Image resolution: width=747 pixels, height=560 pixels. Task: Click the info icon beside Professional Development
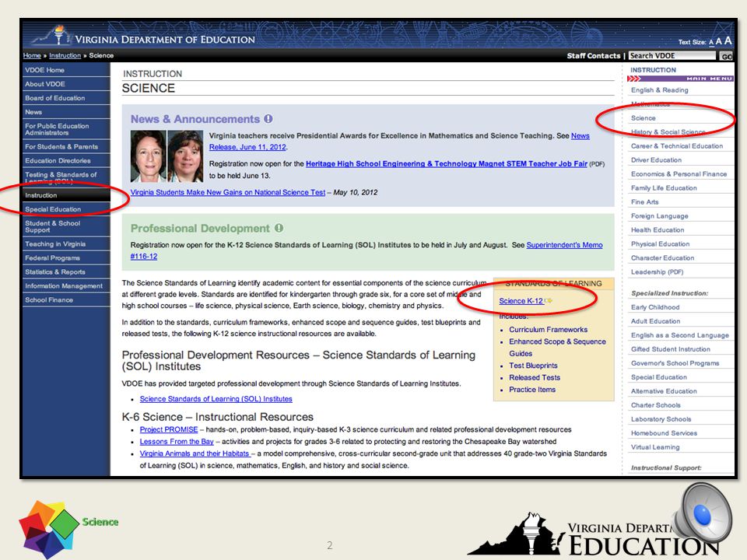tap(279, 228)
